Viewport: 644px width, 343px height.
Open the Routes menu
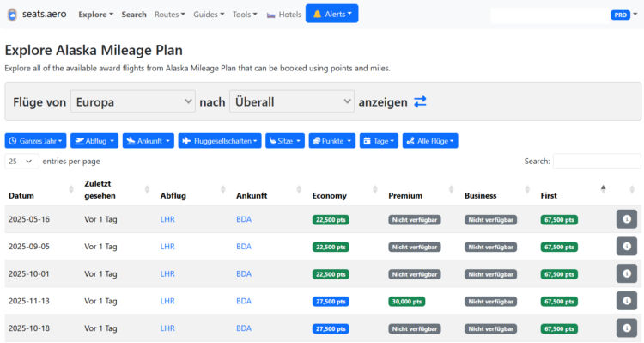pyautogui.click(x=170, y=15)
